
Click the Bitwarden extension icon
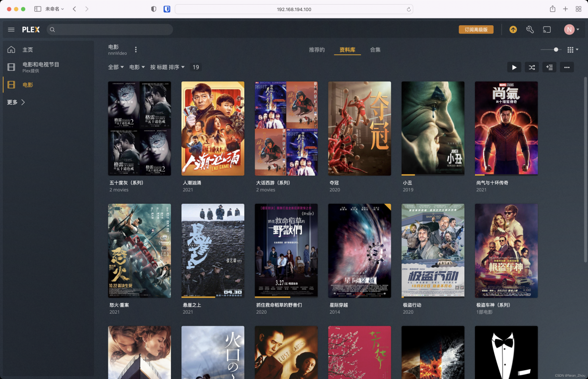[167, 9]
